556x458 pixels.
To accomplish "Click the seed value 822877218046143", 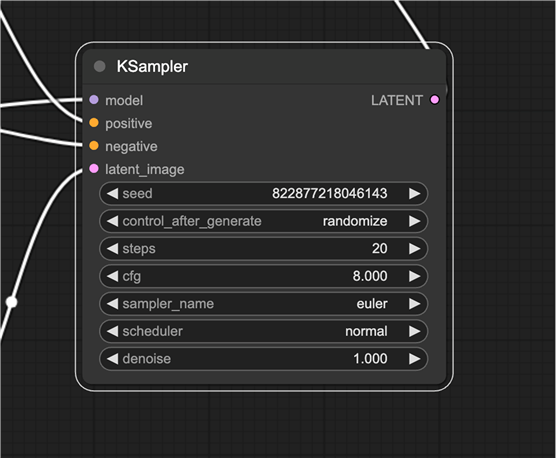I will tap(329, 194).
